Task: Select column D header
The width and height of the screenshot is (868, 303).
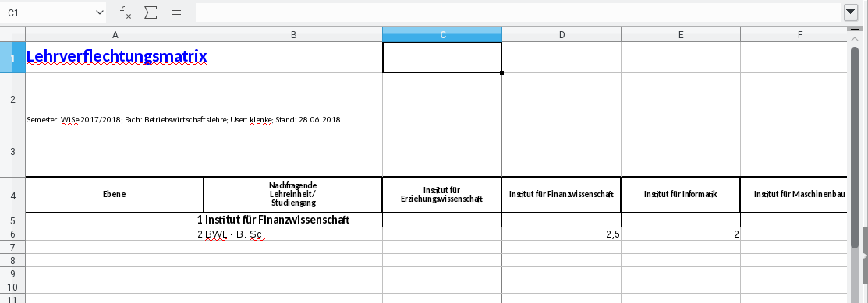Action: [562, 34]
